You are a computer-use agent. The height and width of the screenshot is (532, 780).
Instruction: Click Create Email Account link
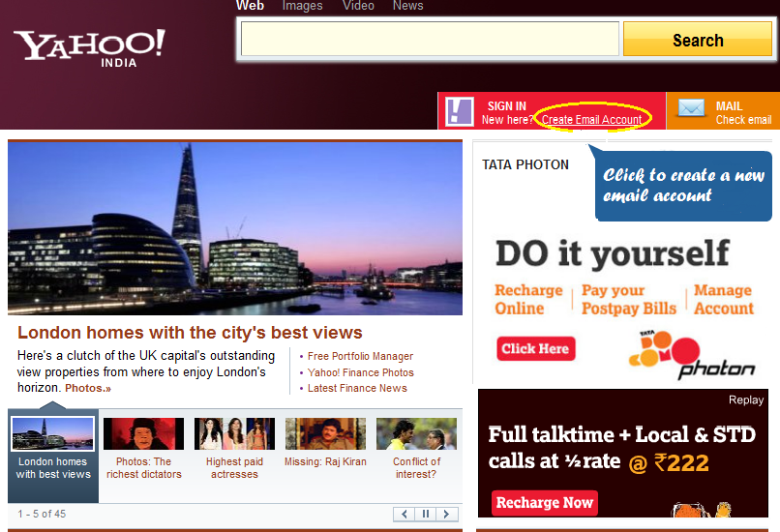point(591,120)
